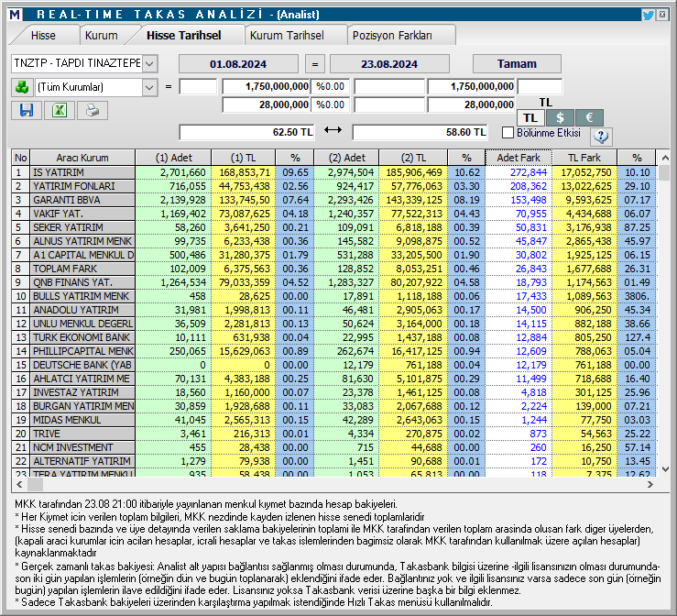The width and height of the screenshot is (677, 616).
Task: Expand the (Tüm Kurumlar) dropdown arrow
Action: [x=149, y=88]
